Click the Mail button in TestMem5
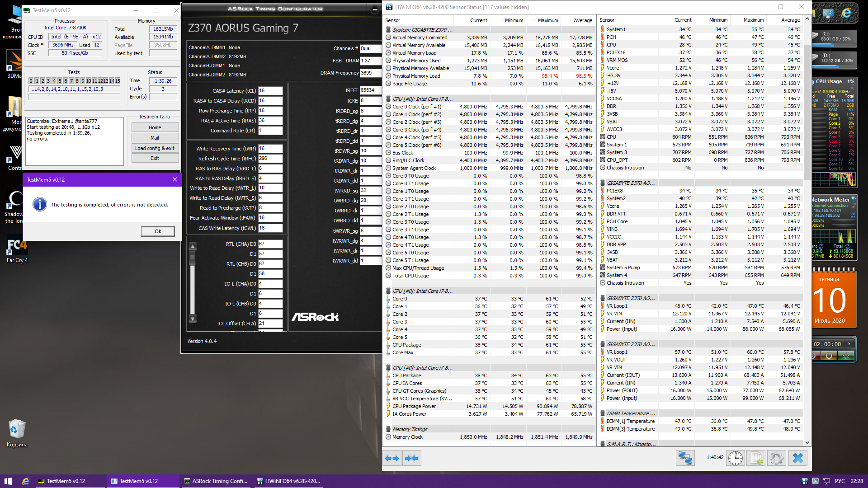868x488 pixels. pyautogui.click(x=155, y=138)
